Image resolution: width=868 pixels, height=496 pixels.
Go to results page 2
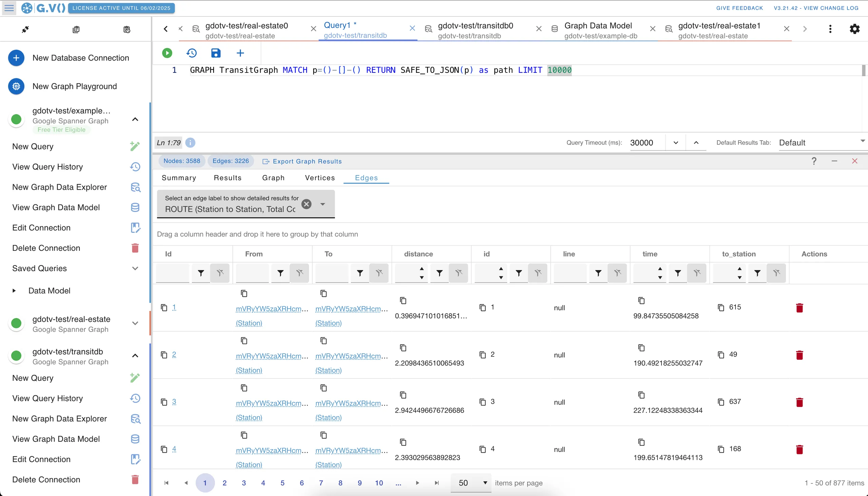tap(224, 483)
